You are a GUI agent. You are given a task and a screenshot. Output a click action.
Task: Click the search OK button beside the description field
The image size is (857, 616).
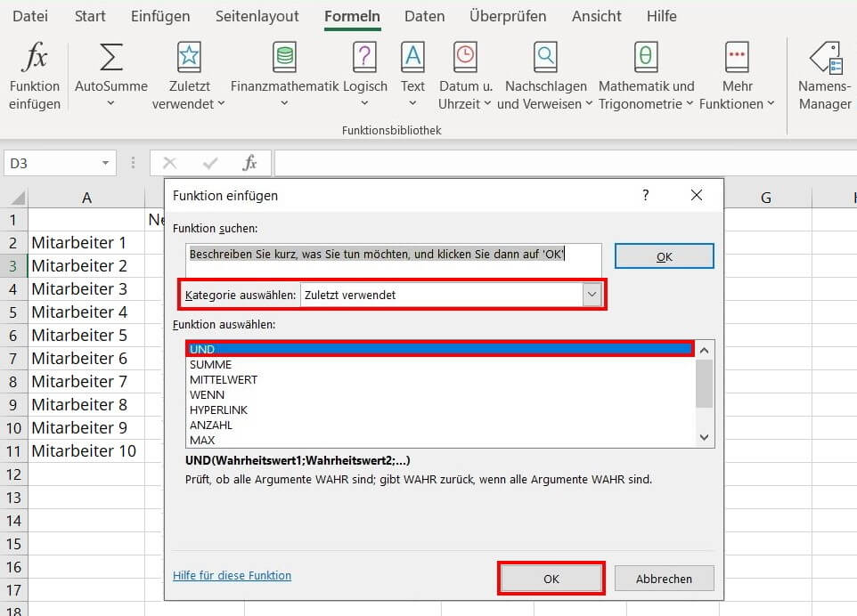coord(664,256)
